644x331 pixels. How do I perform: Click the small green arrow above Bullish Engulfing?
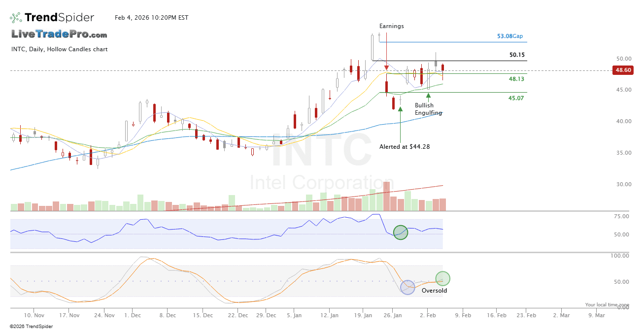tap(428, 95)
